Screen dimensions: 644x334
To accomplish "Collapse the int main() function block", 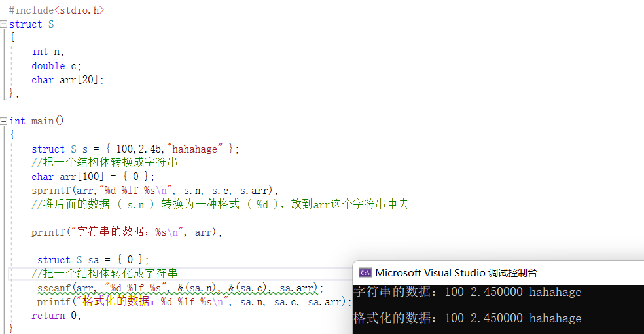I will tap(4, 121).
